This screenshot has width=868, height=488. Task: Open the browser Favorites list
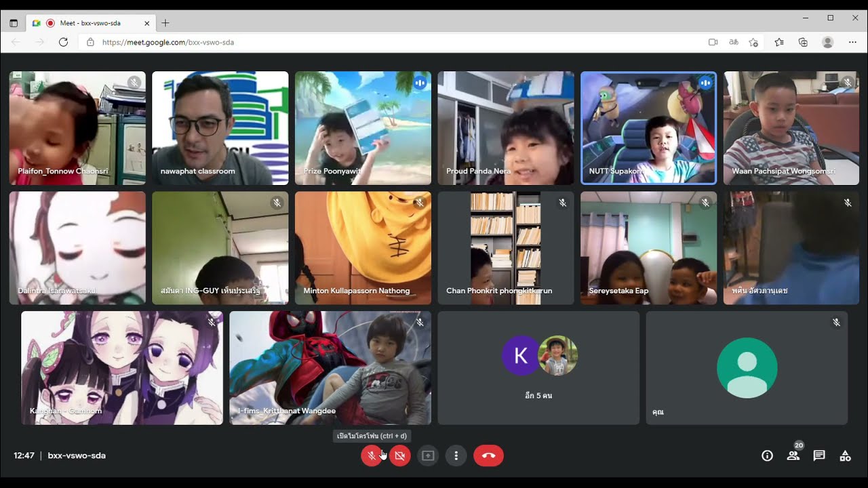(779, 42)
